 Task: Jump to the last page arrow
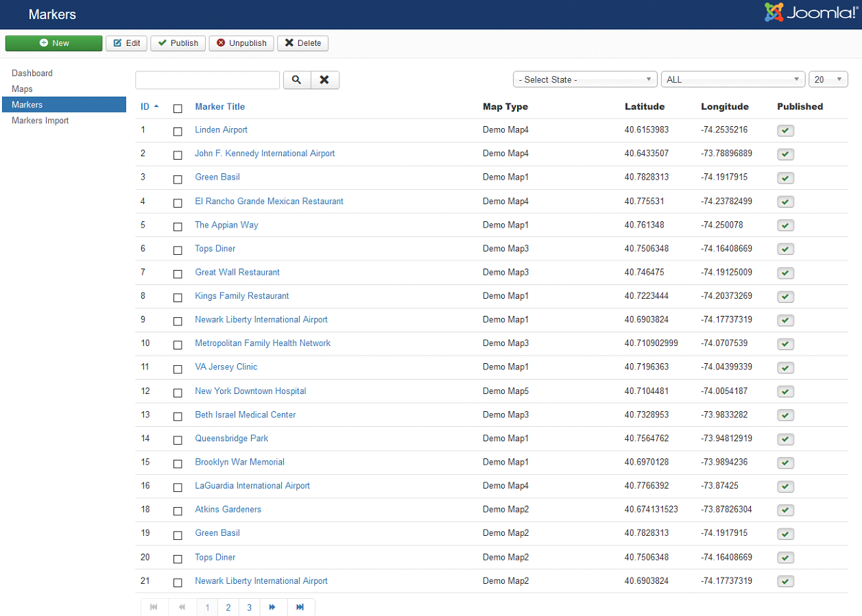pos(300,607)
